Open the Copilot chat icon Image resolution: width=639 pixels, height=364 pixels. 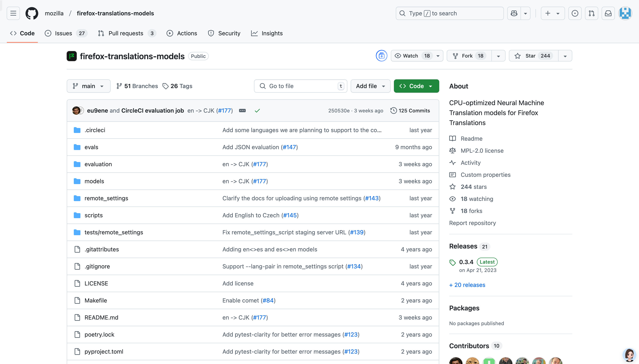pyautogui.click(x=514, y=13)
